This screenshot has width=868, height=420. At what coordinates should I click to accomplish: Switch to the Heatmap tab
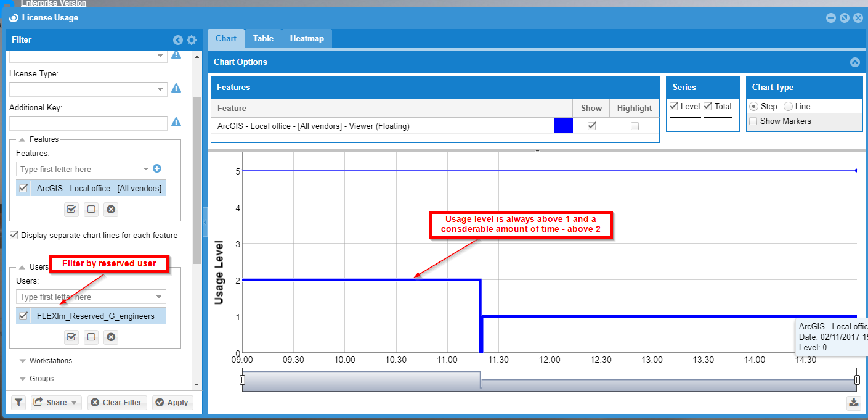(x=307, y=39)
